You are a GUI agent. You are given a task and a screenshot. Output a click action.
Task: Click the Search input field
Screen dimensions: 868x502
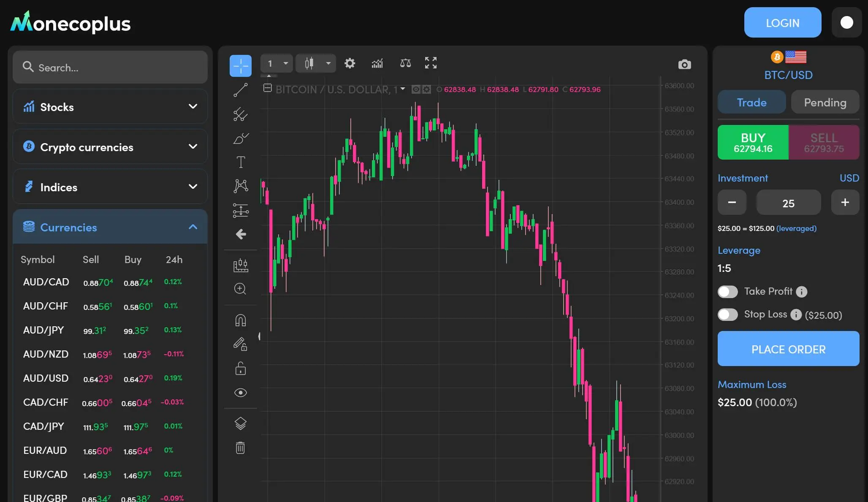[x=110, y=67]
